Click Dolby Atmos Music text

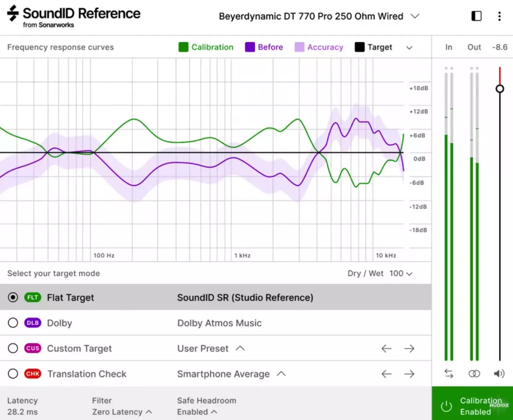pyautogui.click(x=220, y=323)
